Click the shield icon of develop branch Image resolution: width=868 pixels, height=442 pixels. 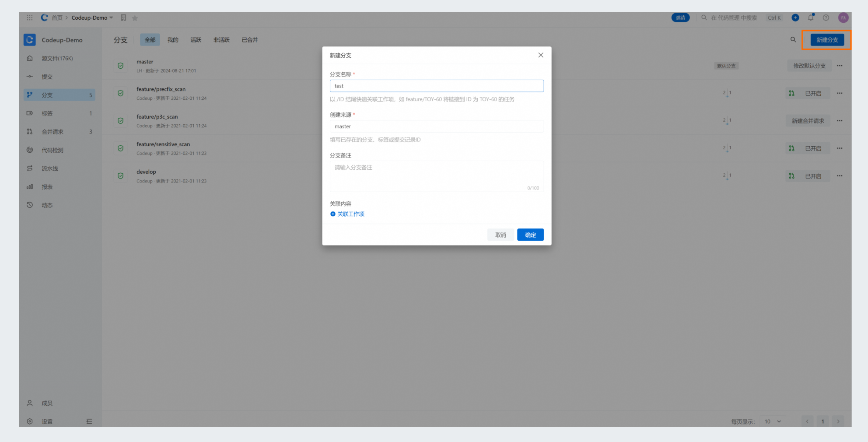tap(120, 176)
